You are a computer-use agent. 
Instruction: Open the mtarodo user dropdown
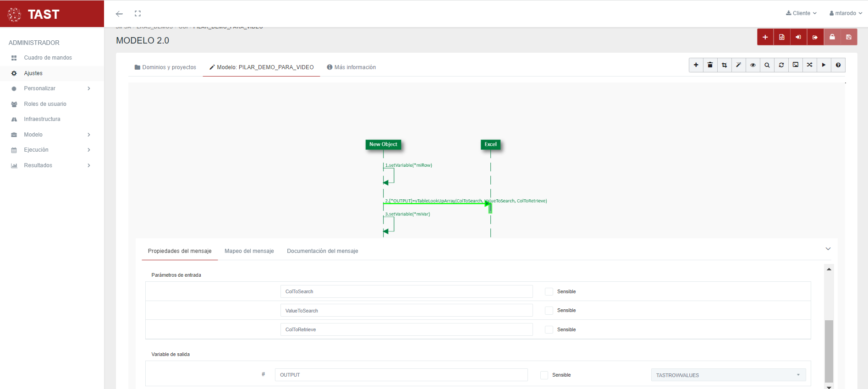click(x=846, y=13)
